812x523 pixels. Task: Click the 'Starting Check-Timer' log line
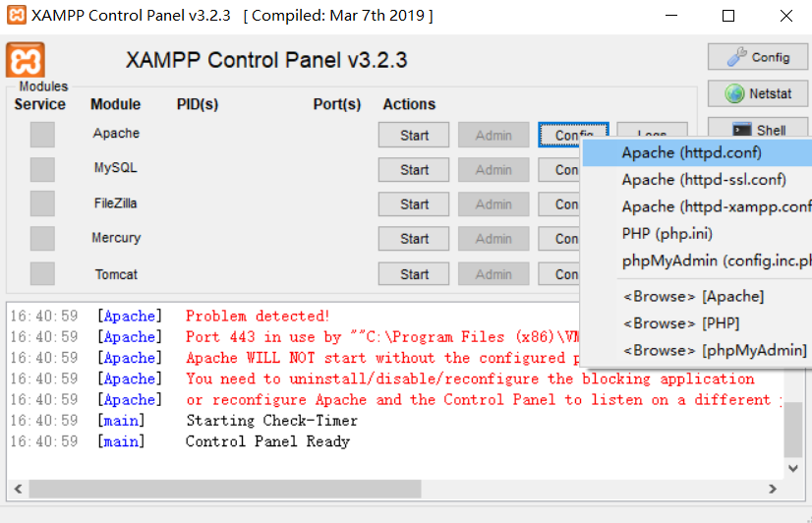tap(272, 421)
